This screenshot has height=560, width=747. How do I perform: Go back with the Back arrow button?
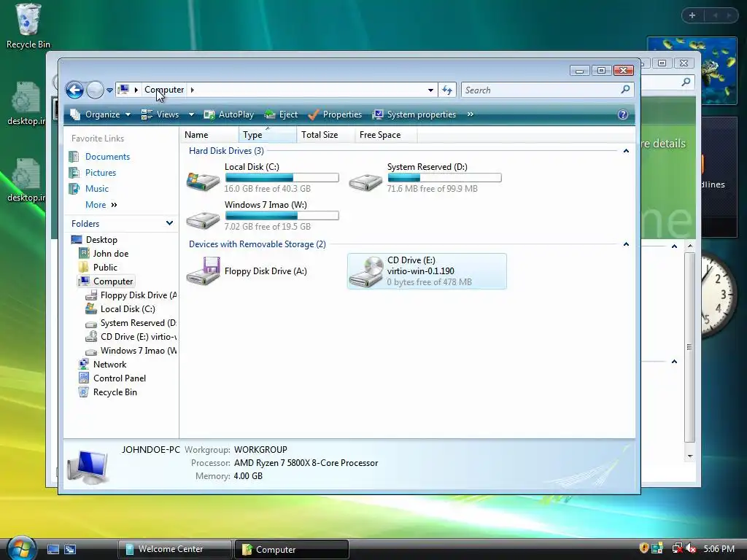[x=74, y=90]
